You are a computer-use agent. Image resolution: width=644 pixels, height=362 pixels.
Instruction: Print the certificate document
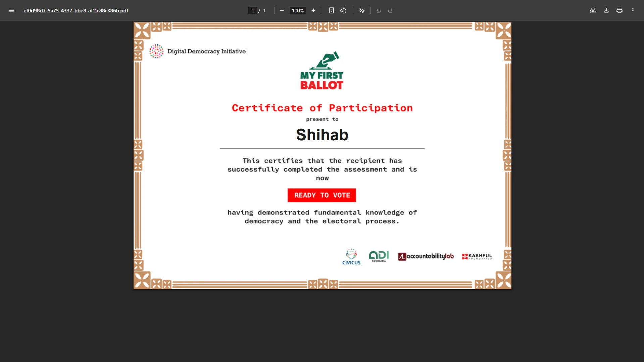tap(619, 10)
